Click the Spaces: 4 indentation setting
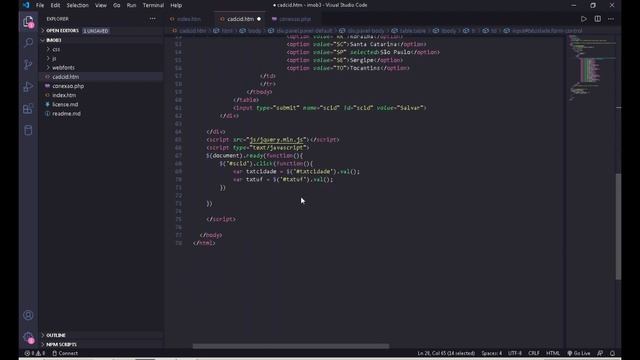 [x=491, y=353]
